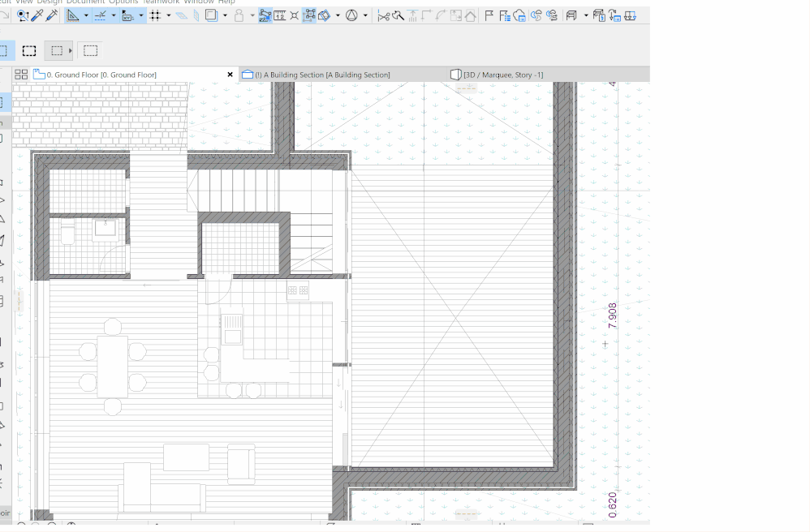Screen dimensions: 810x532
Task: Click the first Teamwork send-receive icon
Action: pos(536,16)
